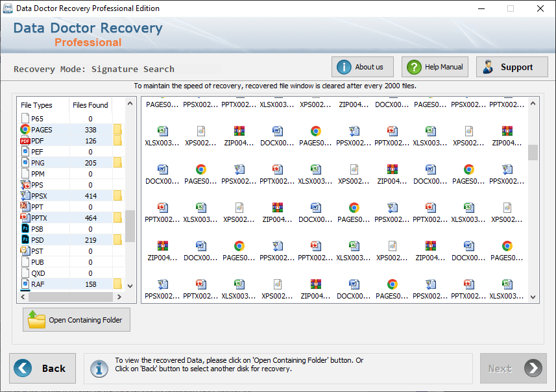Click the PAGES Chrome-style icon in list
This screenshot has height=392, width=556.
25,130
